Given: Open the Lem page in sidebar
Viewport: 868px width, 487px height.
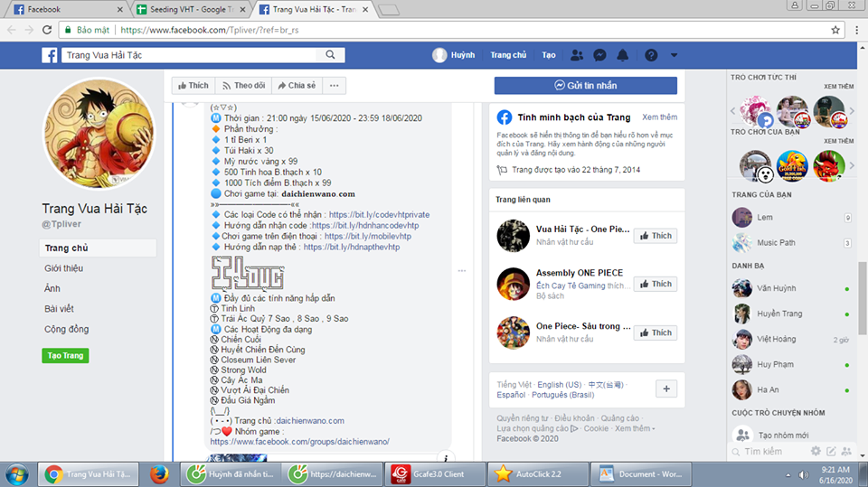Looking at the screenshot, I should click(792, 218).
